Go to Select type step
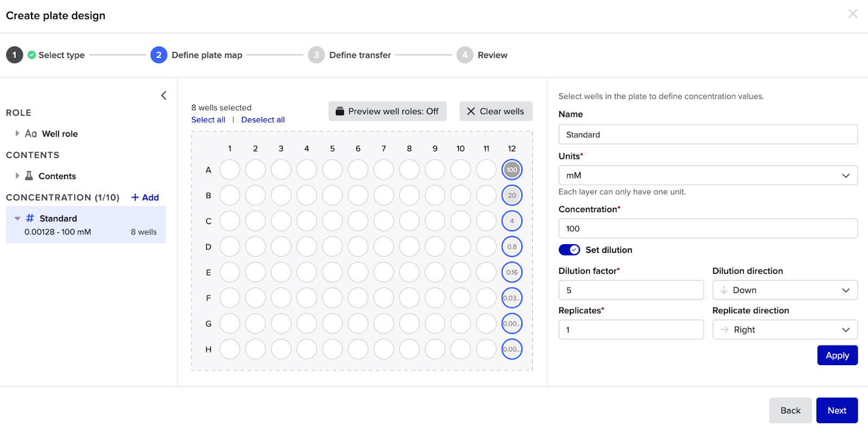The width and height of the screenshot is (868, 433). pyautogui.click(x=61, y=55)
